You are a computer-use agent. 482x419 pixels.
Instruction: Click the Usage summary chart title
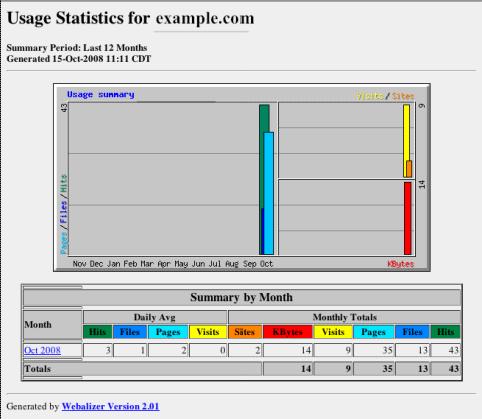pos(101,94)
